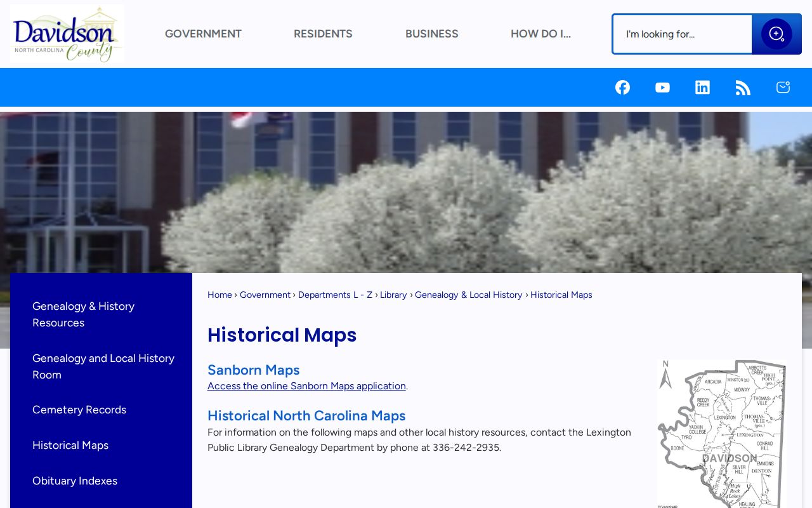This screenshot has height=508, width=812.
Task: Click the search magnifier button
Action: (776, 34)
